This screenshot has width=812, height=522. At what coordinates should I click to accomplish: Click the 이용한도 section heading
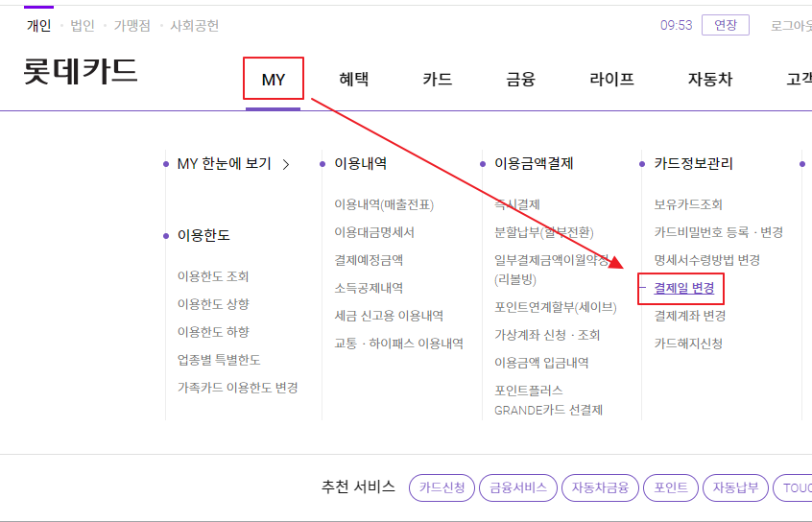(203, 235)
